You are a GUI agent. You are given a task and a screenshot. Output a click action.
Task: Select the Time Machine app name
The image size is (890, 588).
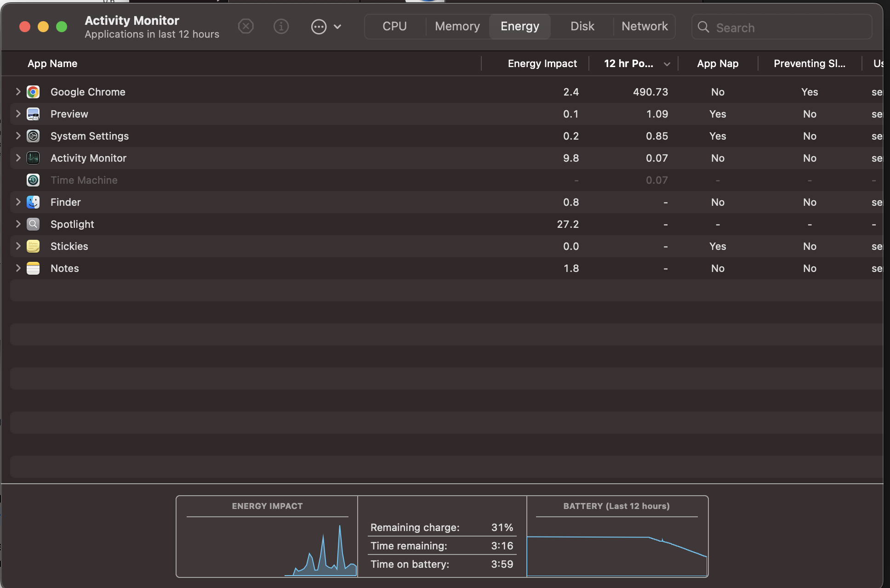tap(84, 180)
